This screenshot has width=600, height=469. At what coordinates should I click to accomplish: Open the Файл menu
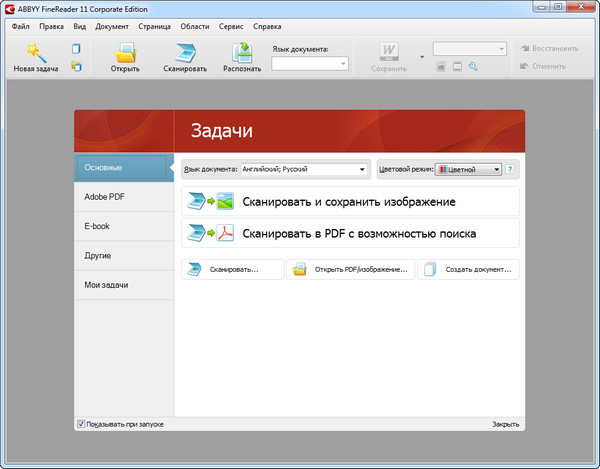[x=21, y=26]
